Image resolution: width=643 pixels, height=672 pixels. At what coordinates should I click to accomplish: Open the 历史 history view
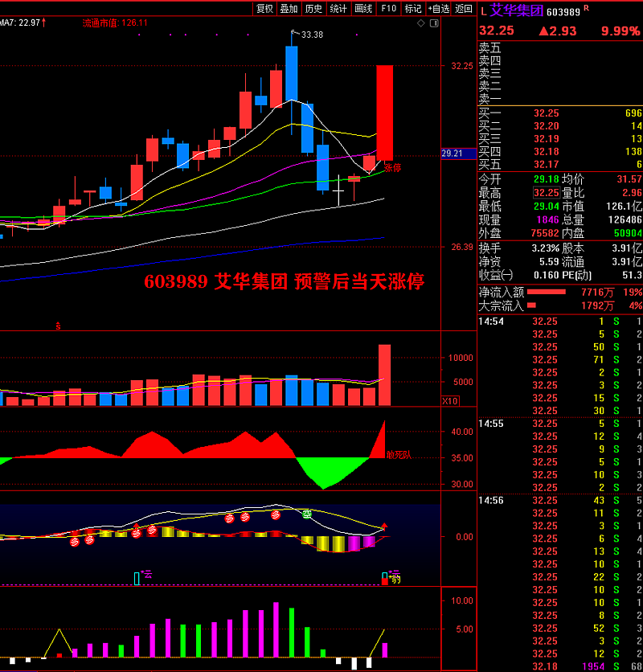tap(314, 8)
